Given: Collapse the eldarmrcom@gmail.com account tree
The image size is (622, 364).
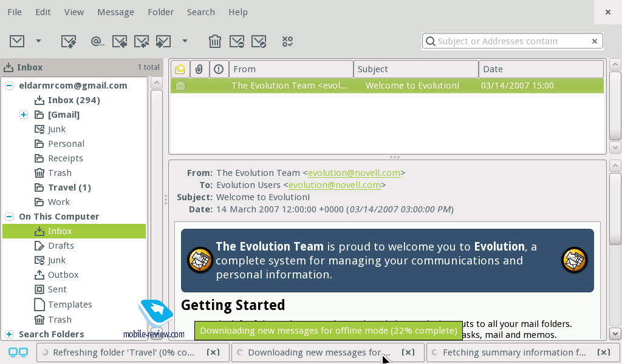Looking at the screenshot, I should click(9, 85).
